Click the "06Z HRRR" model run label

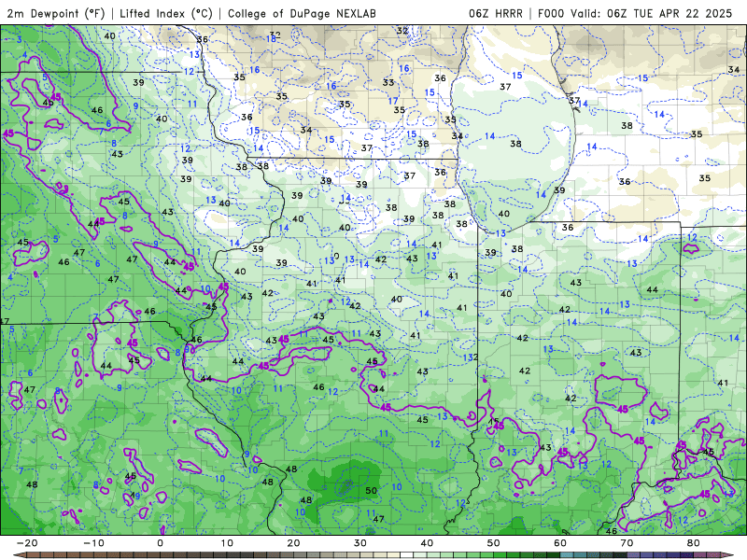pyautogui.click(x=496, y=13)
